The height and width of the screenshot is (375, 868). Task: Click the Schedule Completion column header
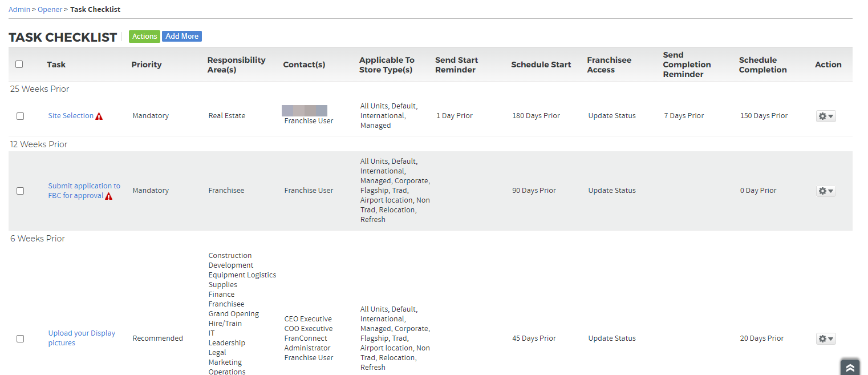762,64
